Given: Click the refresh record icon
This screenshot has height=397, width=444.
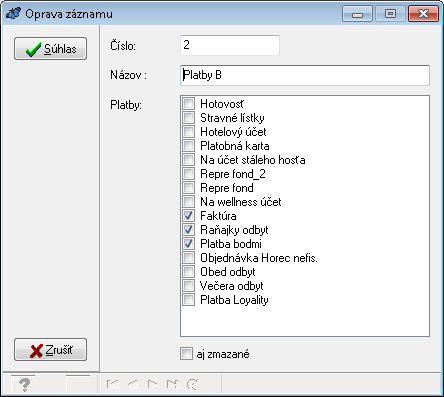Looking at the screenshot, I should 193,384.
